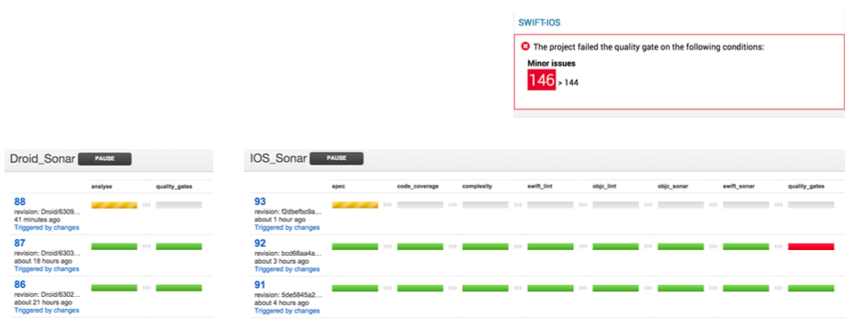Pause the Droid_Sonar pipeline

click(x=105, y=159)
